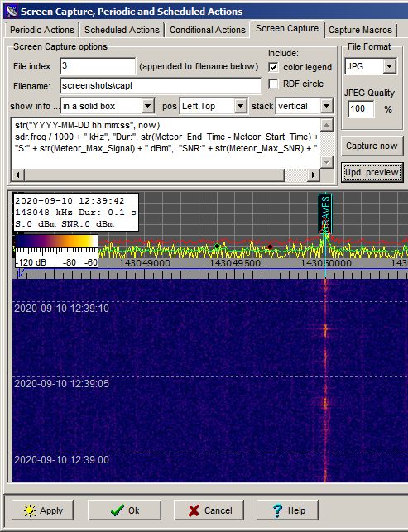Image resolution: width=408 pixels, height=532 pixels.
Task: Click the Capture now button
Action: pyautogui.click(x=372, y=146)
